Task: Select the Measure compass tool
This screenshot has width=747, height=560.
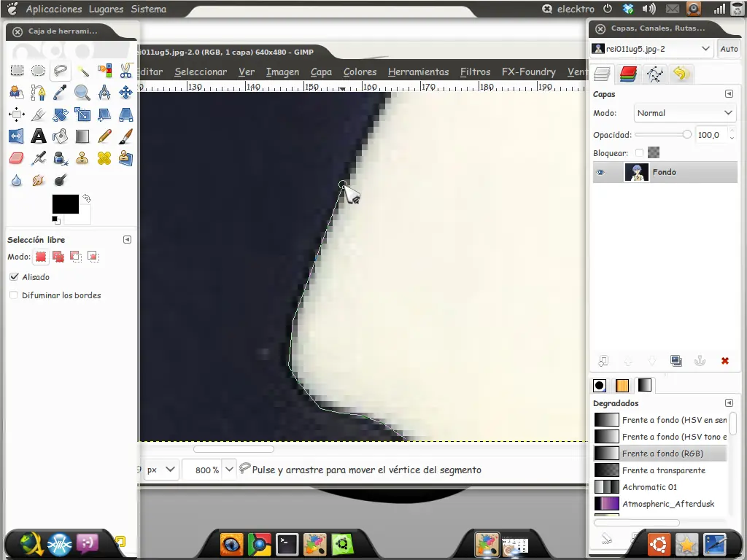Action: pos(104,93)
